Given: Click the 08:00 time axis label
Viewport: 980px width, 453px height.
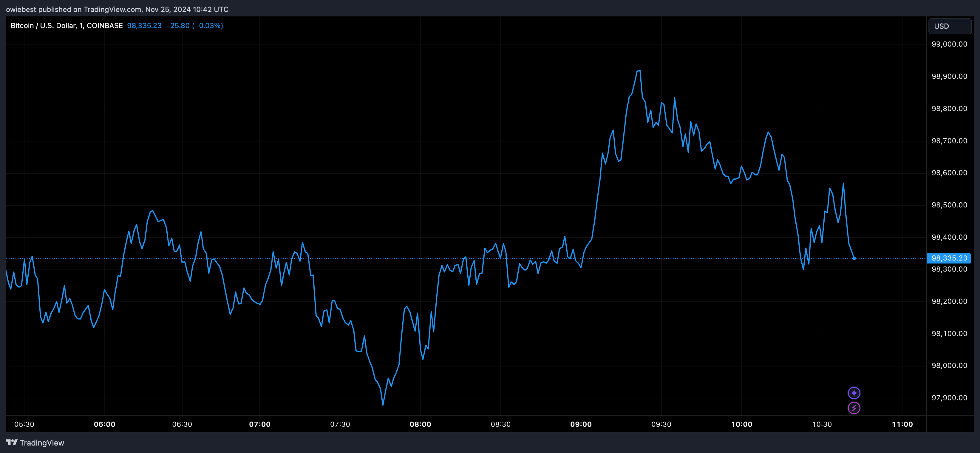Looking at the screenshot, I should (420, 424).
